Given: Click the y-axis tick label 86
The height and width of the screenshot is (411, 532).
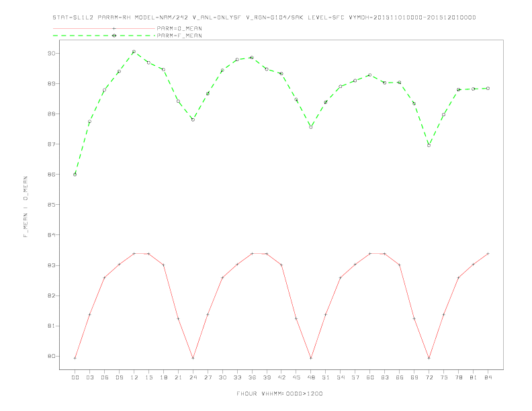Looking at the screenshot, I should pos(52,175).
